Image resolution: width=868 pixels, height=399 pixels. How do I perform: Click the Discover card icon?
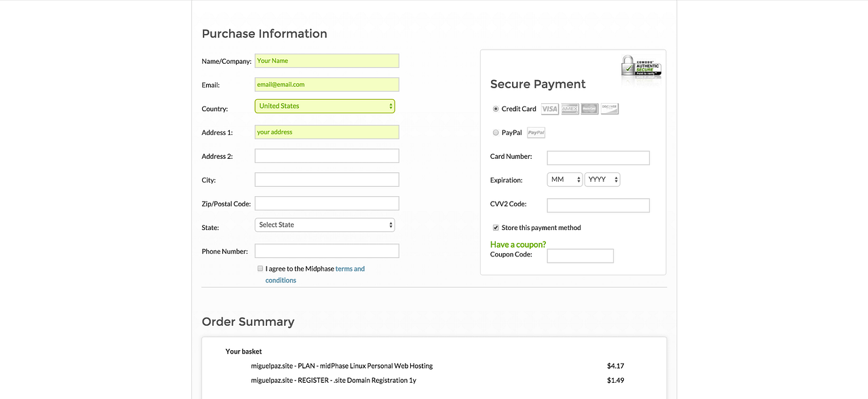[609, 109]
